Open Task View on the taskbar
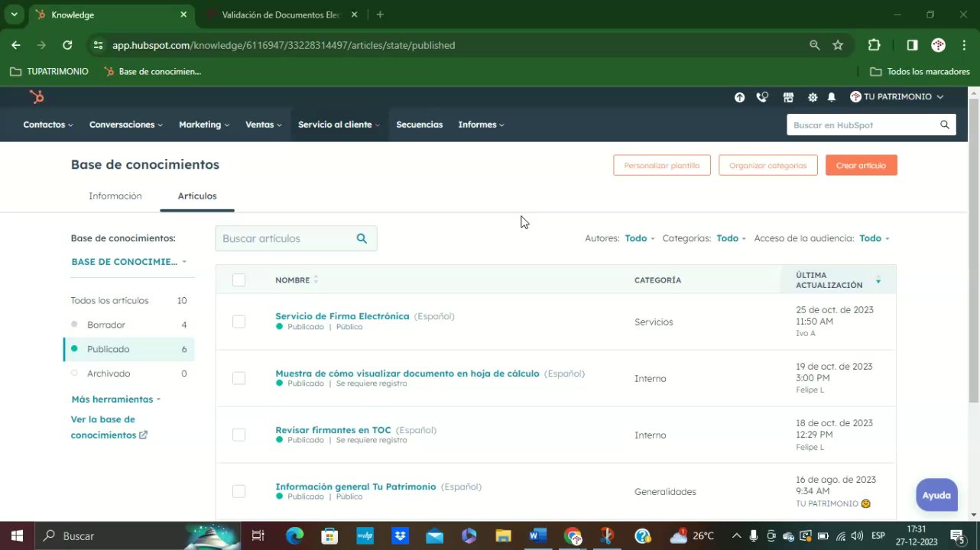The width and height of the screenshot is (980, 550). point(258,535)
